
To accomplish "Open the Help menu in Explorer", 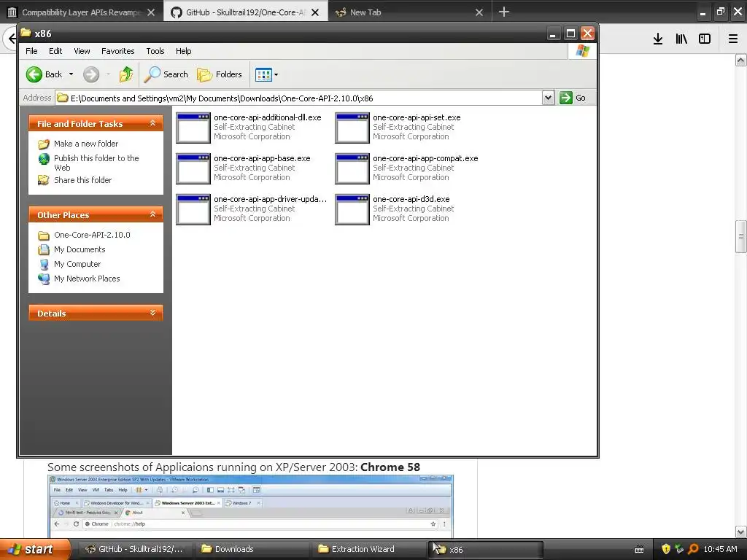I will point(183,51).
